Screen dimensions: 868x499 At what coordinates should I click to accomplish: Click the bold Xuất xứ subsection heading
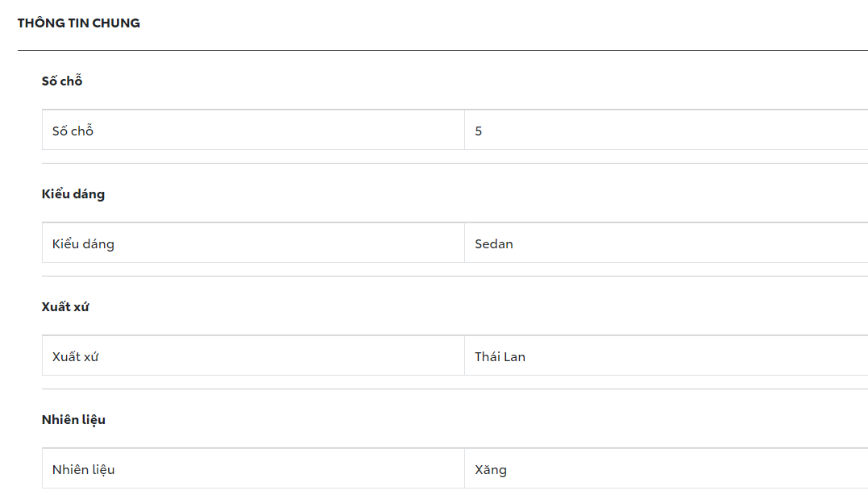pos(65,306)
